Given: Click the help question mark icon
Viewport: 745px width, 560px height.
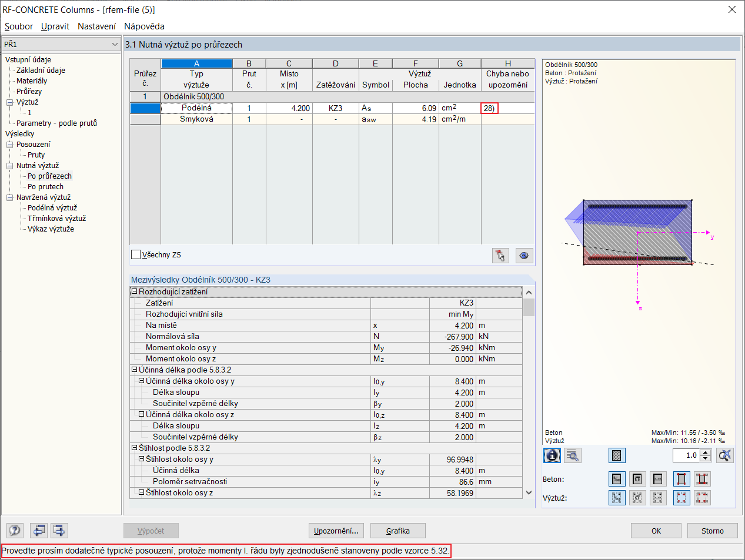Looking at the screenshot, I should [x=15, y=531].
